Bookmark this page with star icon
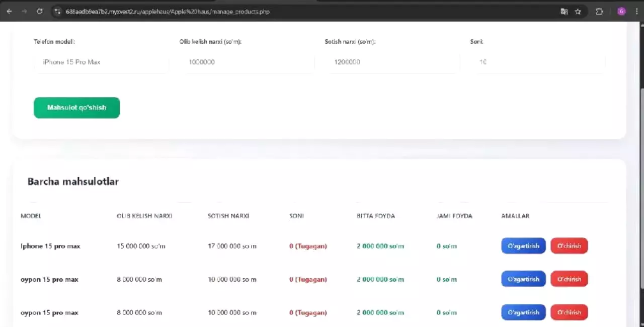The width and height of the screenshot is (644, 327). 578,11
